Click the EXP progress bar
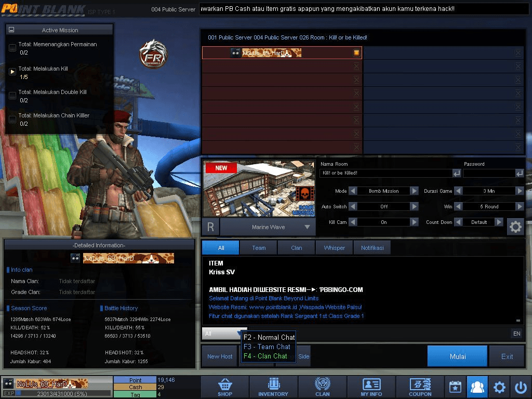532x399 pixels. pyautogui.click(x=63, y=394)
